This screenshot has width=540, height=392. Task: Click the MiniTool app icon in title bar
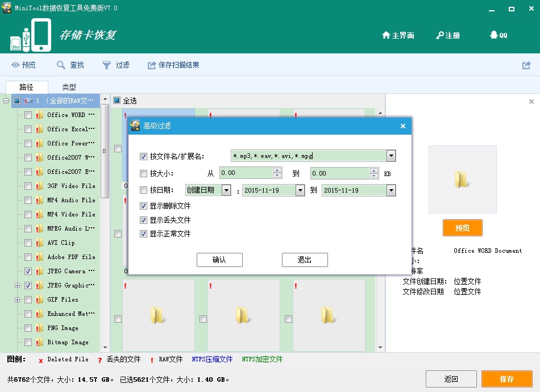click(6, 7)
